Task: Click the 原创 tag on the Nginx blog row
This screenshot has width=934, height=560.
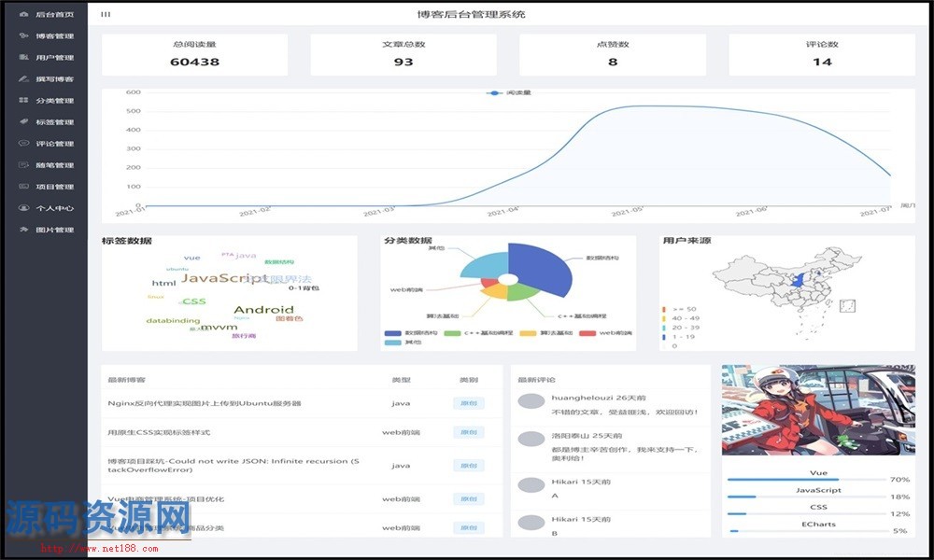Action: 468,403
